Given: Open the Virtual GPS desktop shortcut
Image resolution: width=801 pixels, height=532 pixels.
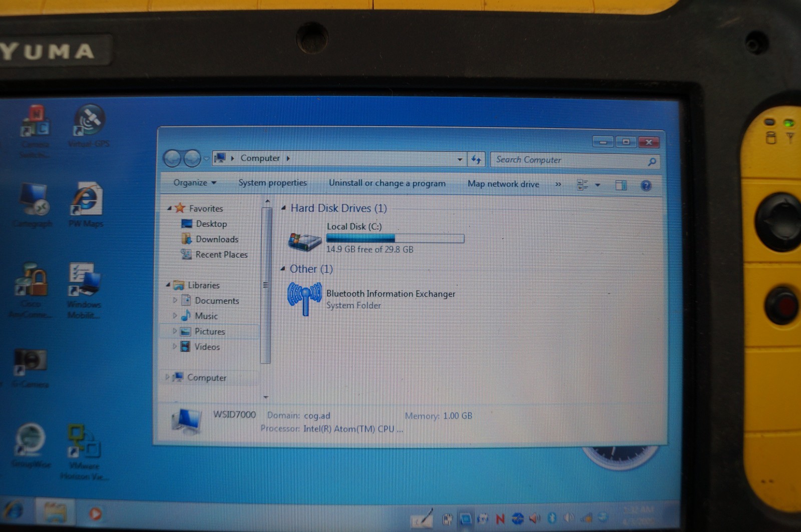Looking at the screenshot, I should tap(89, 126).
